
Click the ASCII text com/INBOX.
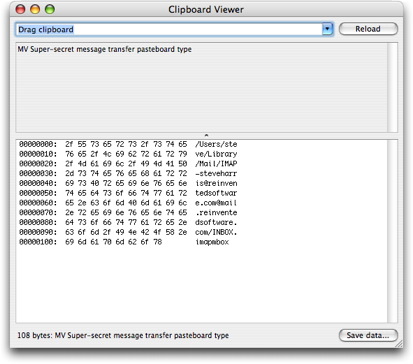[x=216, y=232]
